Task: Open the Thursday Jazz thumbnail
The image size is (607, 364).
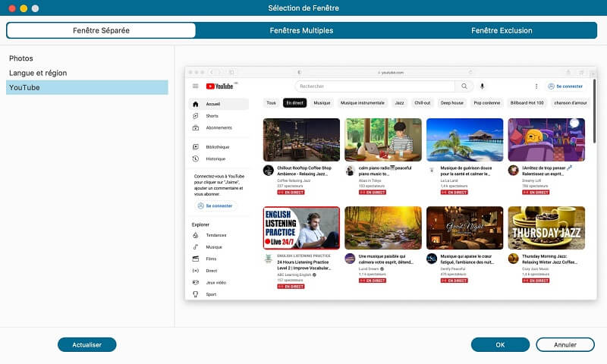Action: 546,227
